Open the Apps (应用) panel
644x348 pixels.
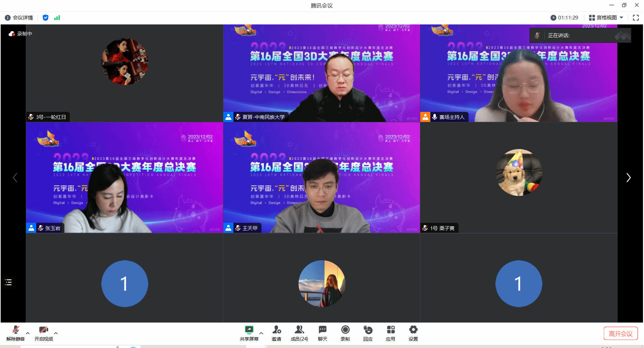coord(390,333)
